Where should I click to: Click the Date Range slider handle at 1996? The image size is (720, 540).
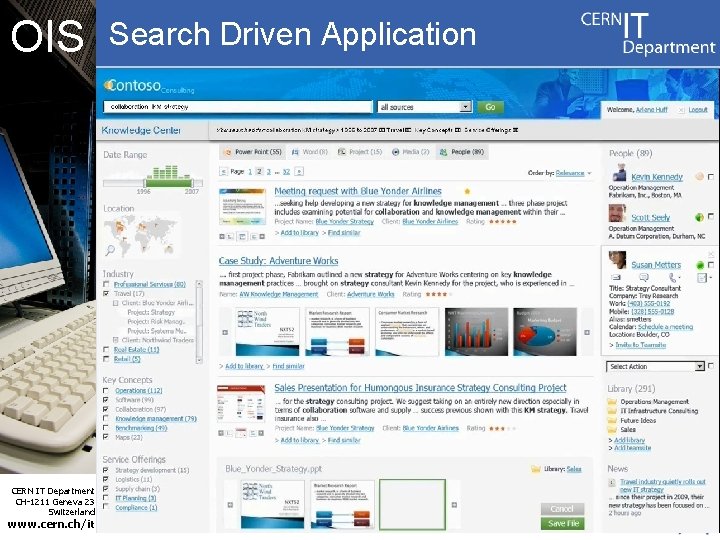(145, 183)
